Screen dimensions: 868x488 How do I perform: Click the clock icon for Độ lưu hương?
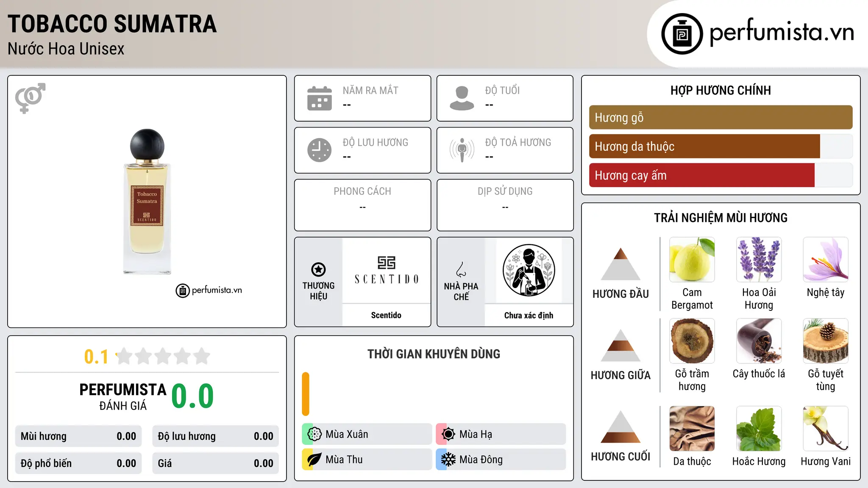[x=320, y=150]
